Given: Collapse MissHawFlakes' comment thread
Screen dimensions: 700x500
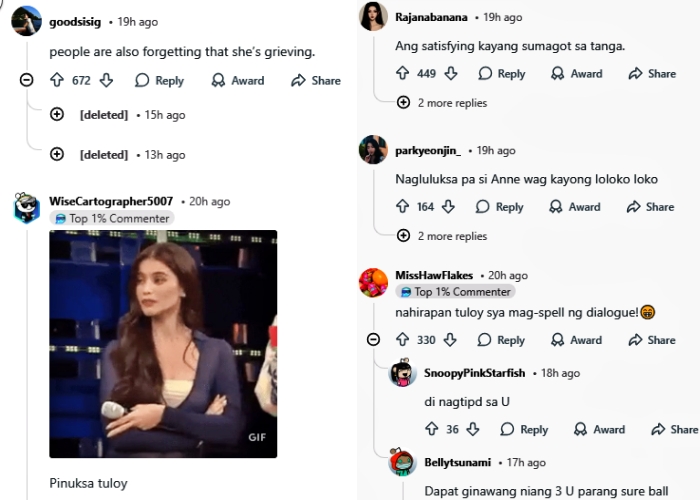Looking at the screenshot, I should (373, 340).
